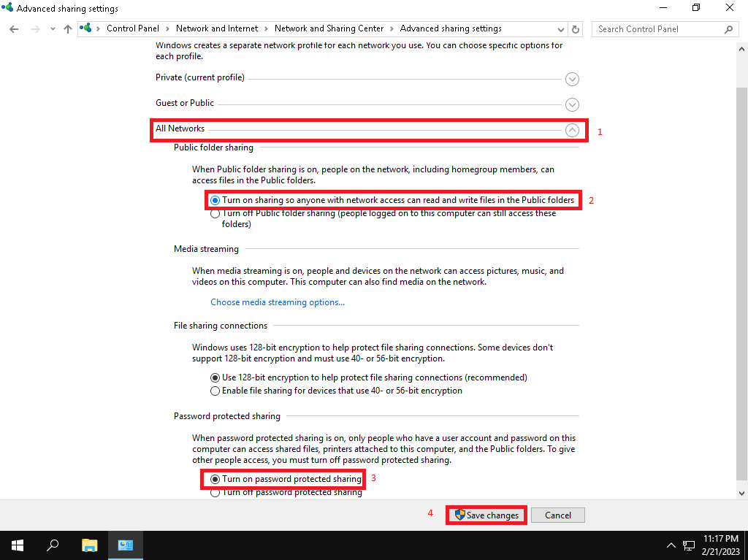Open the Windows Start menu

(17, 545)
